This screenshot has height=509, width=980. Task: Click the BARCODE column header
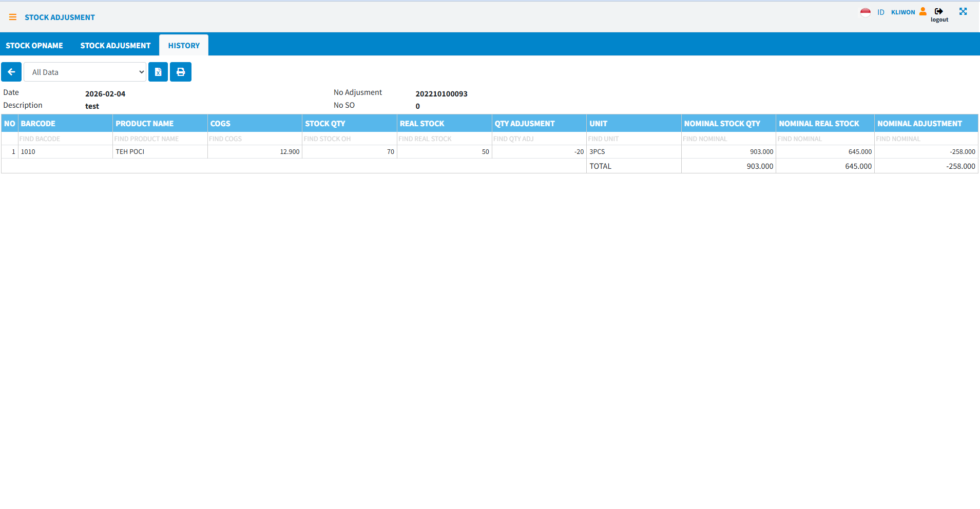[65, 124]
